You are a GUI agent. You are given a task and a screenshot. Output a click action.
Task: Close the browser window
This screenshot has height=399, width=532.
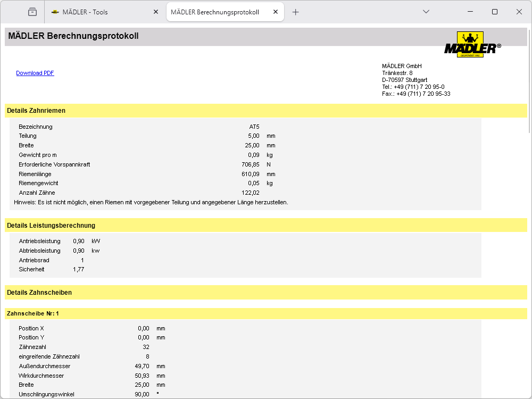coord(519,12)
